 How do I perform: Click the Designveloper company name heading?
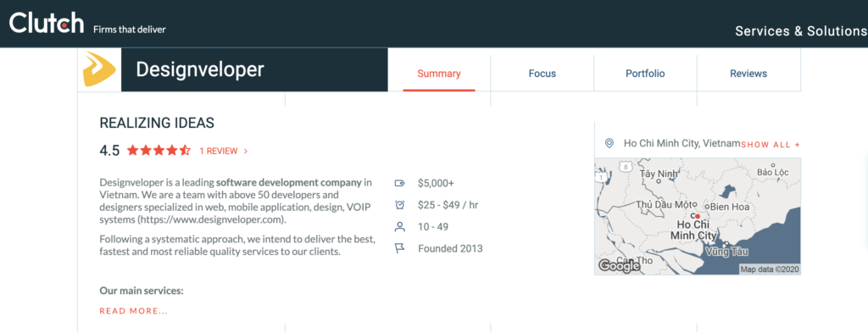[200, 69]
